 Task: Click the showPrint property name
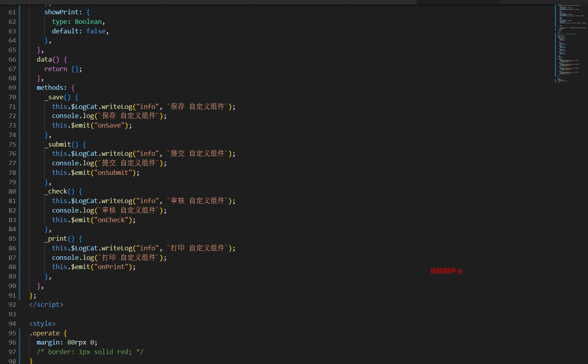pyautogui.click(x=61, y=12)
